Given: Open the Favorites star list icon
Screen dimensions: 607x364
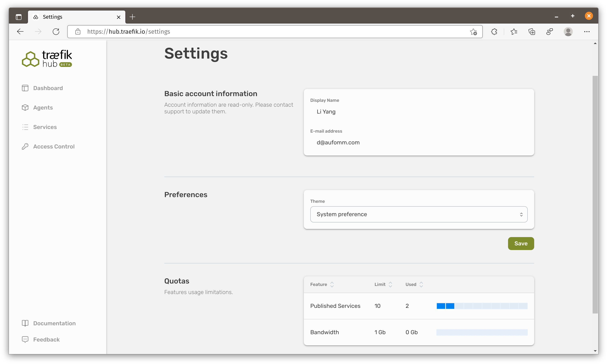Looking at the screenshot, I should [514, 32].
